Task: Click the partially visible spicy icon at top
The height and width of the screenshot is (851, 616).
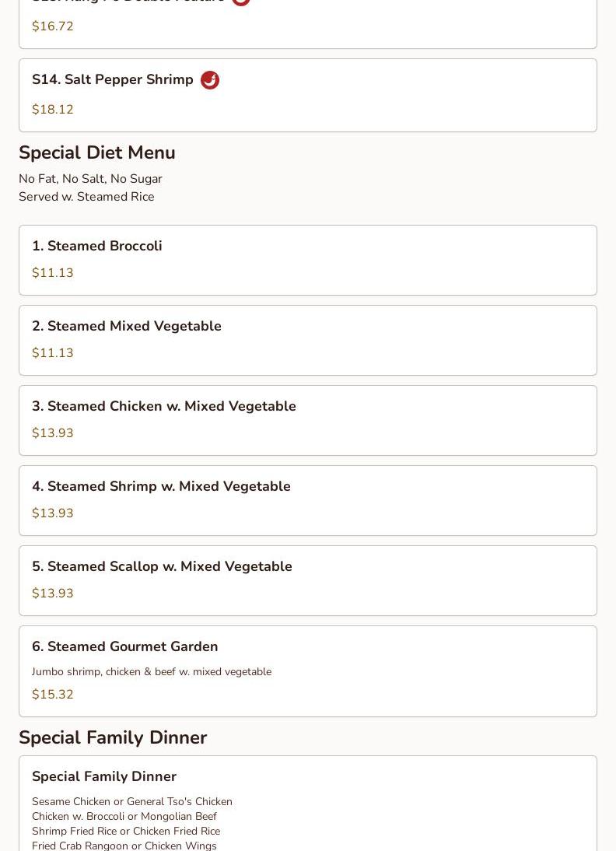Action: [241, 2]
